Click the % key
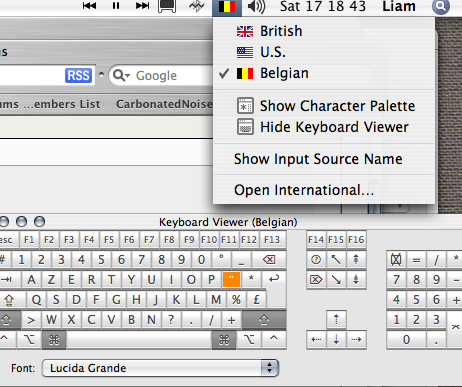 click(x=236, y=299)
